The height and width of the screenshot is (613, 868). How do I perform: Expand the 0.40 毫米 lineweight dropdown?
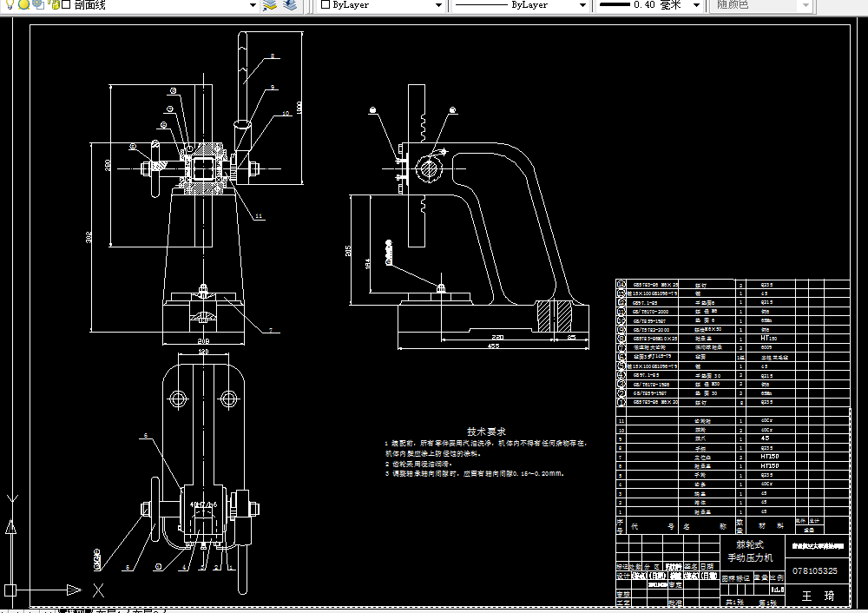696,5
